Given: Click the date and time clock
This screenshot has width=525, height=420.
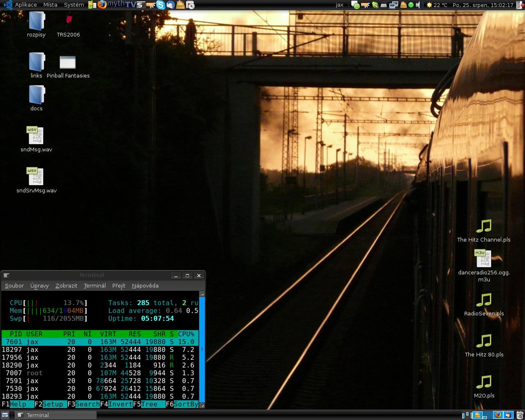Looking at the screenshot, I should coord(483,5).
